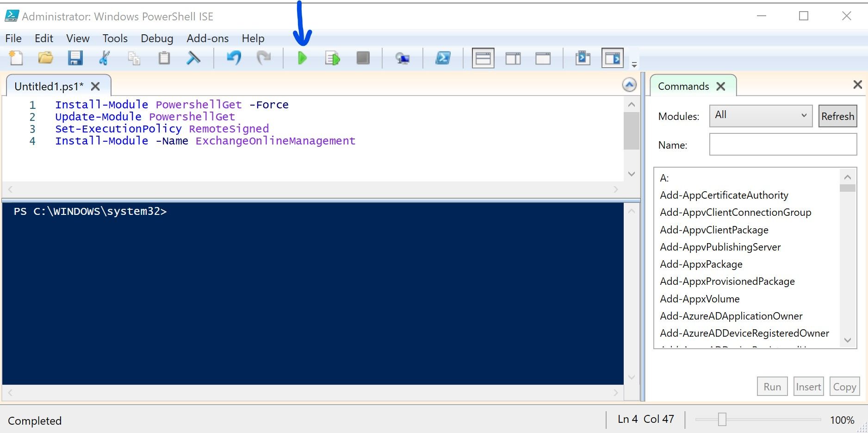Open a script with folder icon
Screen dimensions: 868x433
(45, 58)
